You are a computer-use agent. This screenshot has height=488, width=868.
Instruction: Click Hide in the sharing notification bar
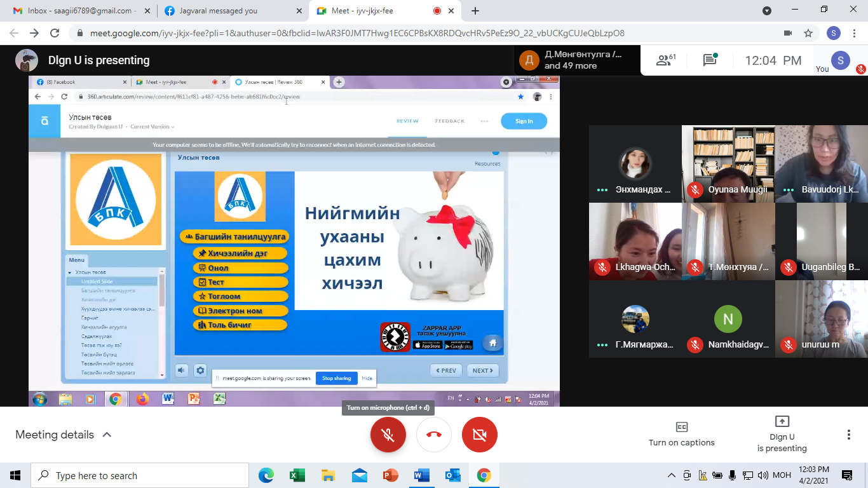[x=367, y=378]
